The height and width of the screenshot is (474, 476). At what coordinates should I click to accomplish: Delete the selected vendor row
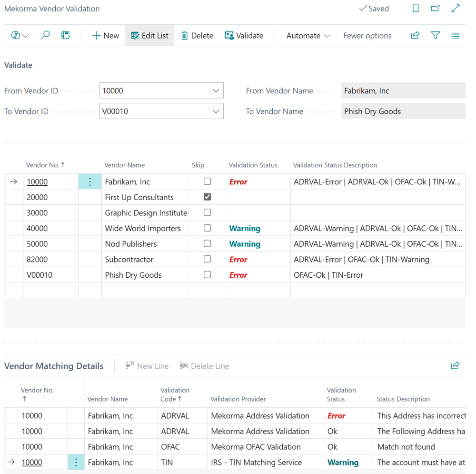click(x=197, y=35)
